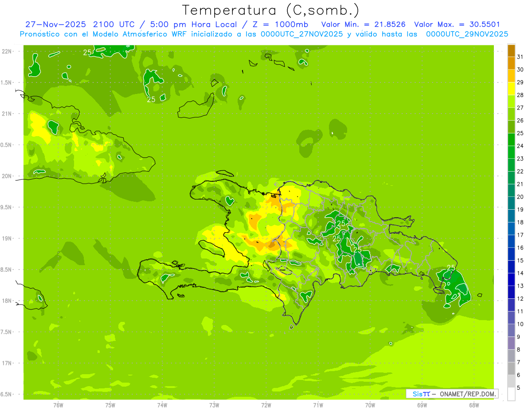Click the colorbar label "28"
This screenshot has width=532, height=411.
[x=520, y=95]
